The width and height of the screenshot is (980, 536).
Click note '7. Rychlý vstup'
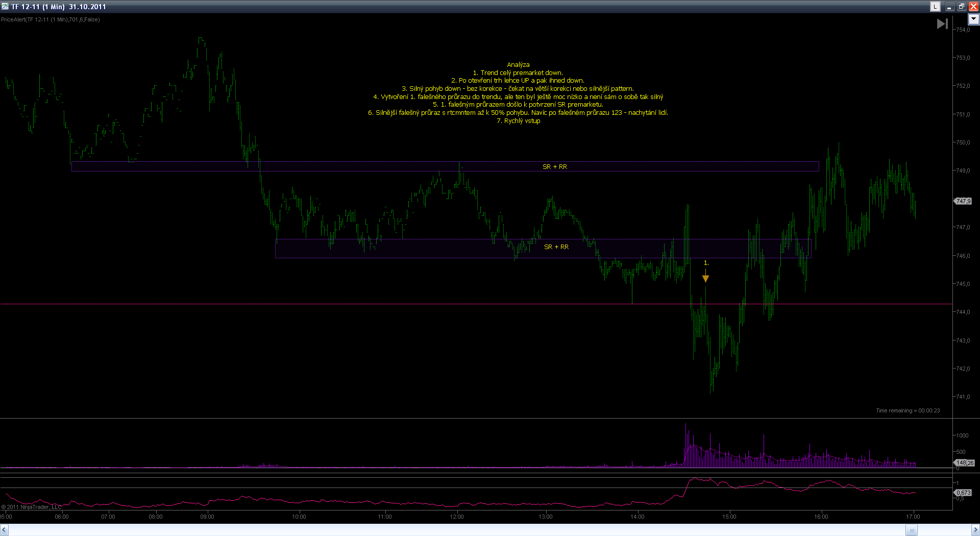tap(518, 121)
